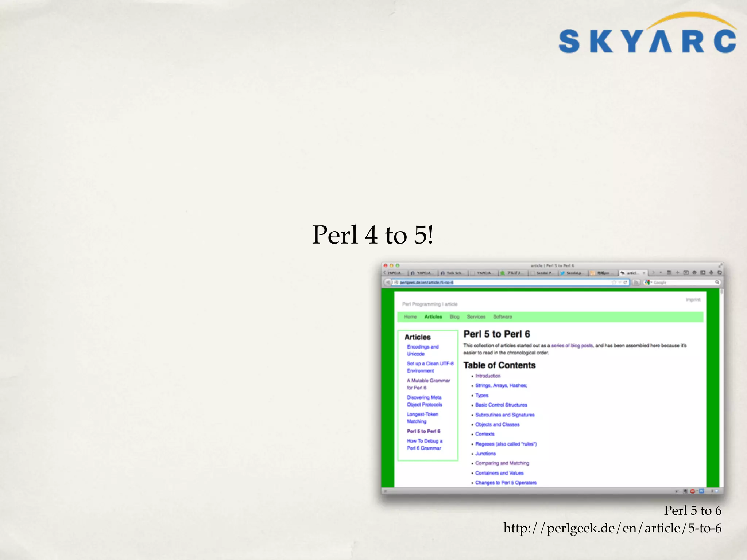The width and height of the screenshot is (747, 560).
Task: Open URL history dropdown arrow
Action: point(619,283)
